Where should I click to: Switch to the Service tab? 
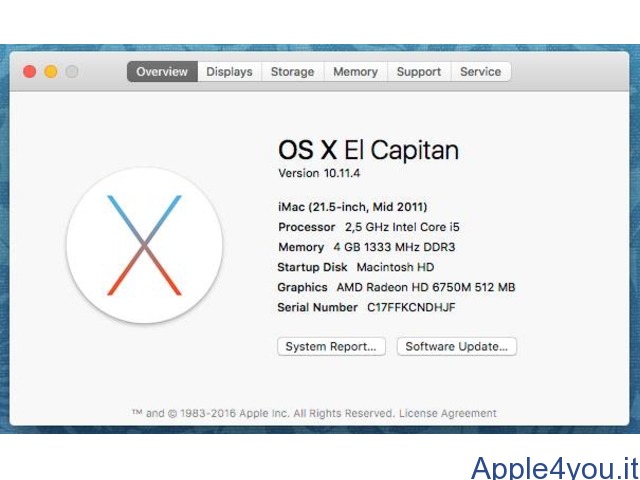(x=480, y=72)
